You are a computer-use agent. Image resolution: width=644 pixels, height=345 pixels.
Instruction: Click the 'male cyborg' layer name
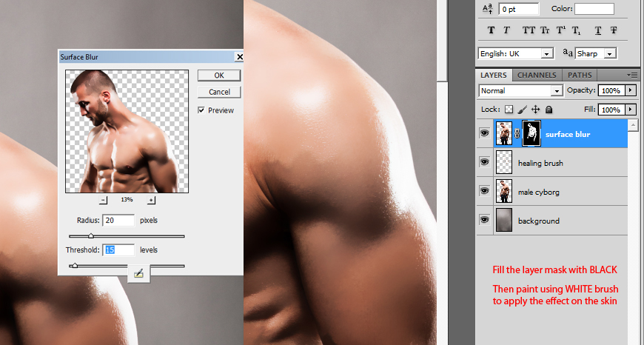538,192
